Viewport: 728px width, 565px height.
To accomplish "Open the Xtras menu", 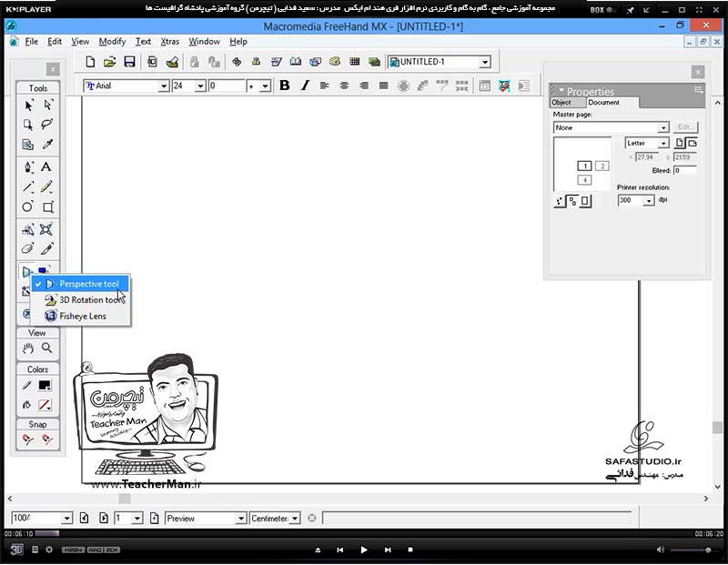I will pyautogui.click(x=169, y=41).
